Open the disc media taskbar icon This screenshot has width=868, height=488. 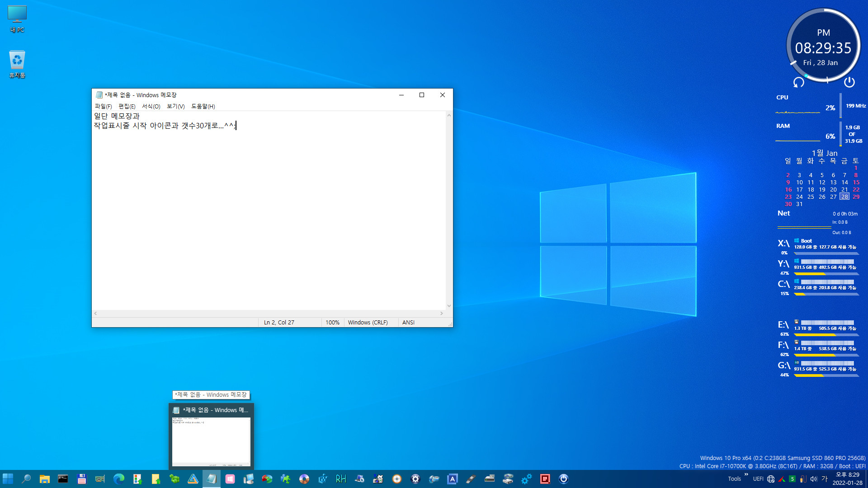[304, 479]
